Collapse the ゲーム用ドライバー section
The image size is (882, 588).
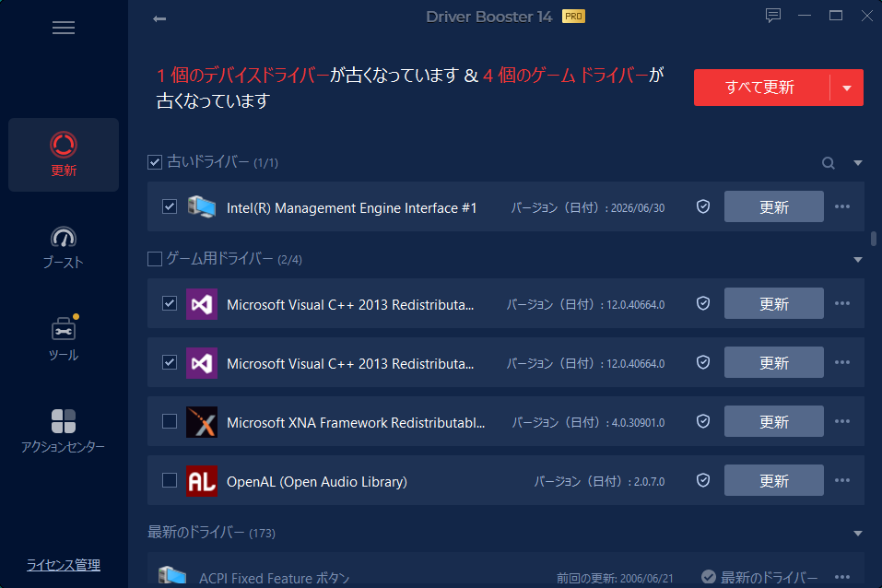pos(858,259)
